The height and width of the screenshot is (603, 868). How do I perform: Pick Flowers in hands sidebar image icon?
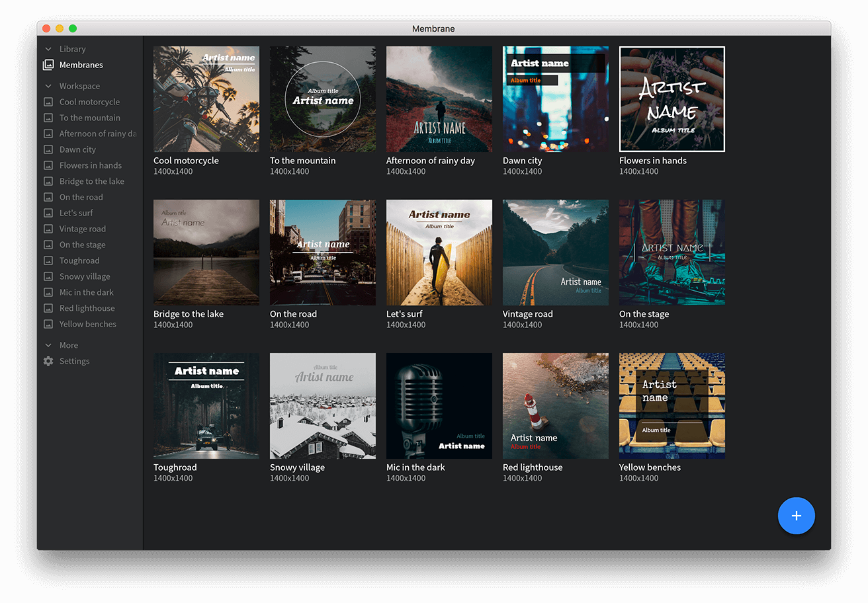[x=48, y=165]
